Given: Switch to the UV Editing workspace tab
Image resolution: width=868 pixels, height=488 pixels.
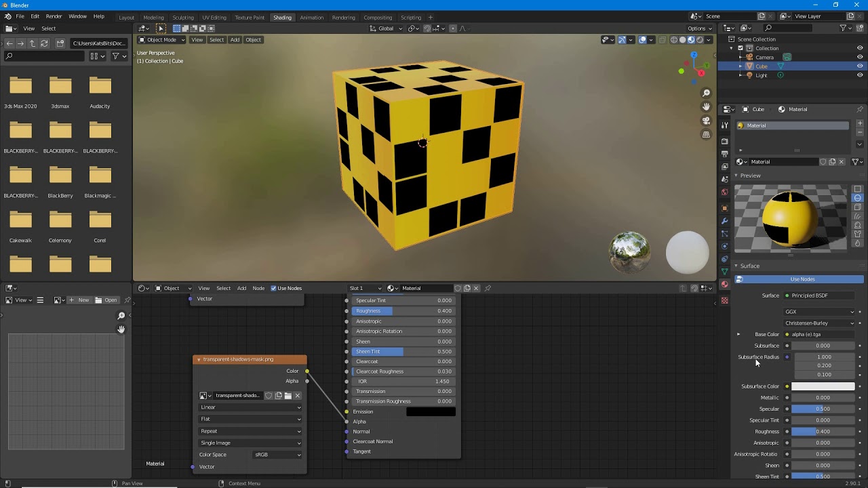Looking at the screenshot, I should 214,17.
